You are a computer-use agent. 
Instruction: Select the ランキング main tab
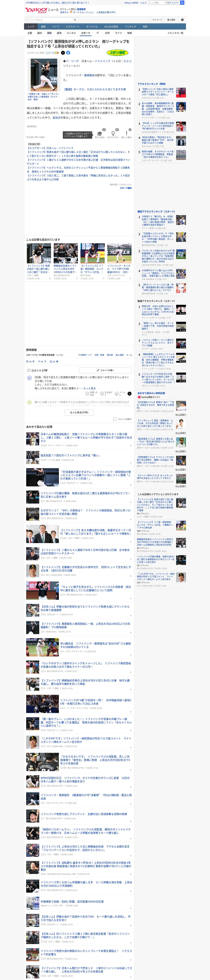pos(130,27)
